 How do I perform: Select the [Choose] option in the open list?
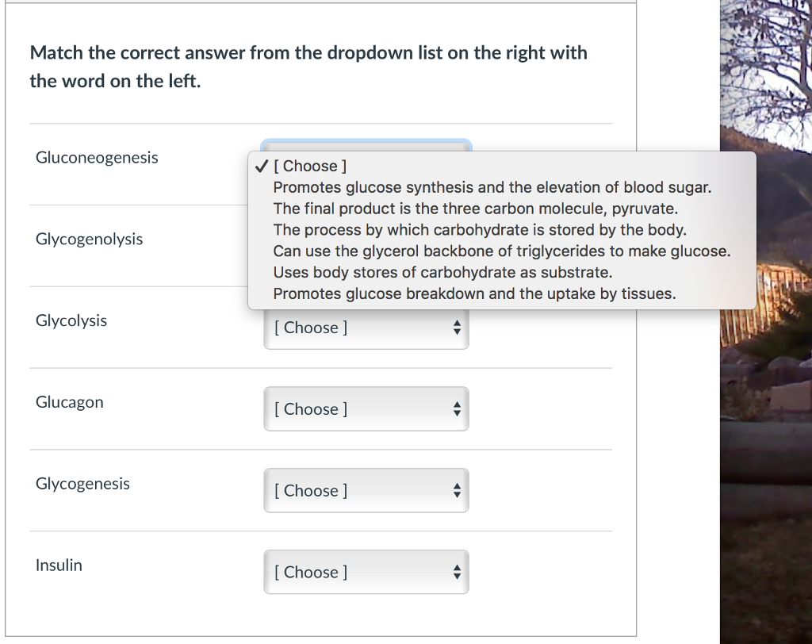310,166
